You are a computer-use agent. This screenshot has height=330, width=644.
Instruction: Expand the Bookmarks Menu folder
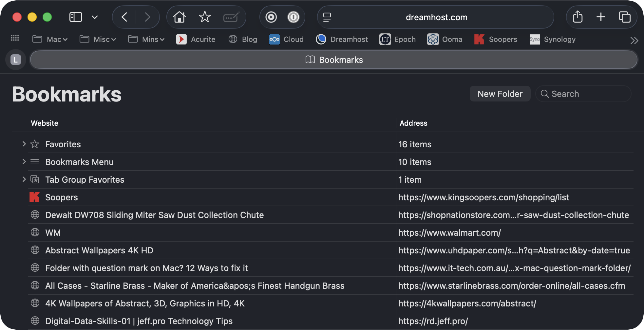point(24,162)
